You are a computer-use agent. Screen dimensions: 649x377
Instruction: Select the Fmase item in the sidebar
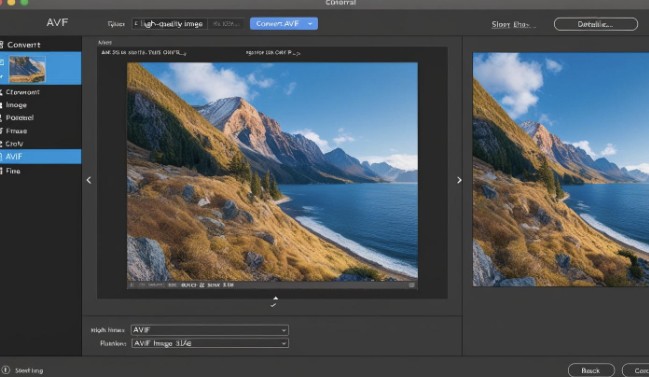pyautogui.click(x=17, y=131)
